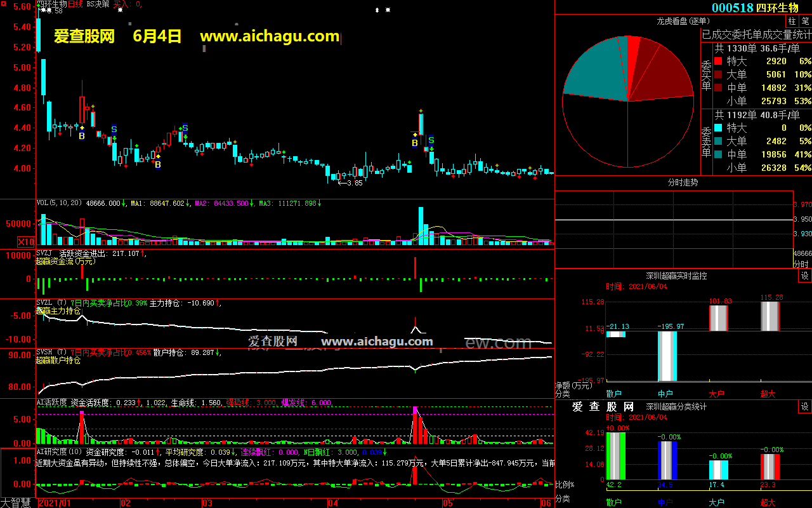Click the 共 1192单 sell-order summary row
Image resolution: width=812 pixels, height=508 pixels.
click(x=757, y=115)
